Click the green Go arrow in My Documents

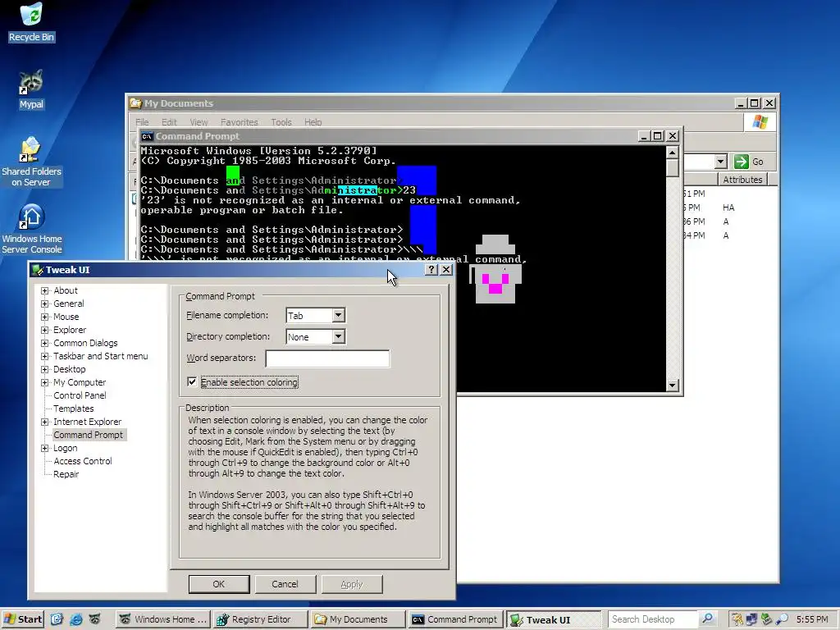(x=742, y=162)
